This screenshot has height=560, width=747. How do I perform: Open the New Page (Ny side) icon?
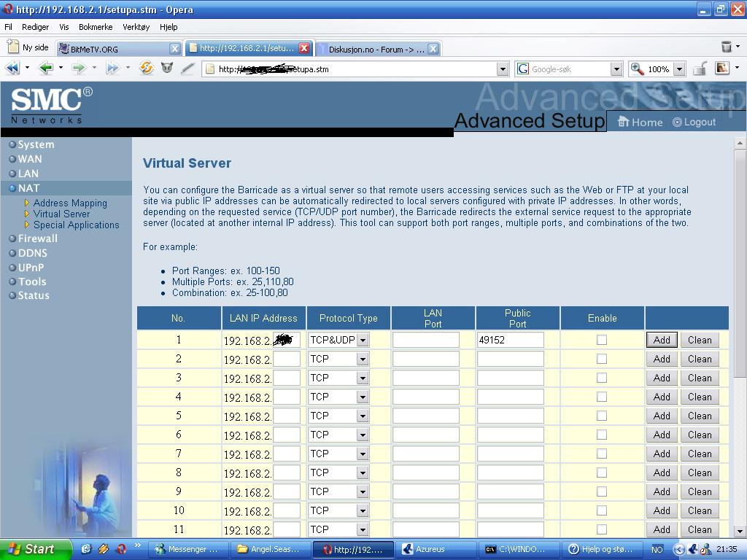tap(13, 47)
